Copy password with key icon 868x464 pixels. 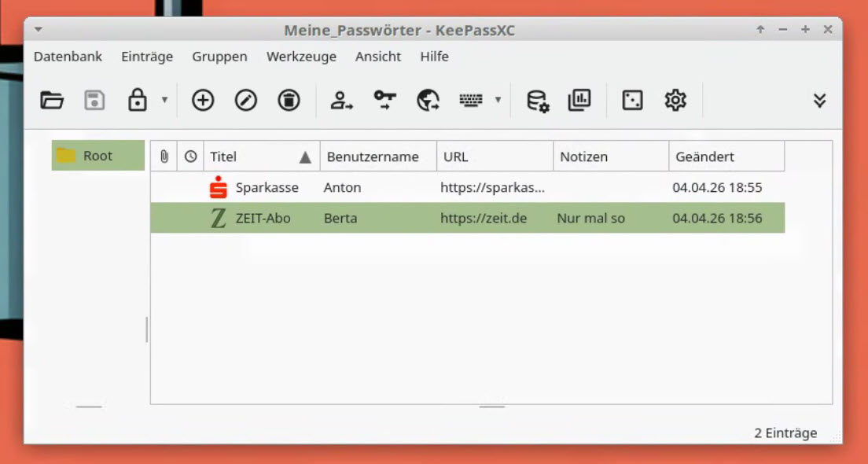tap(384, 101)
